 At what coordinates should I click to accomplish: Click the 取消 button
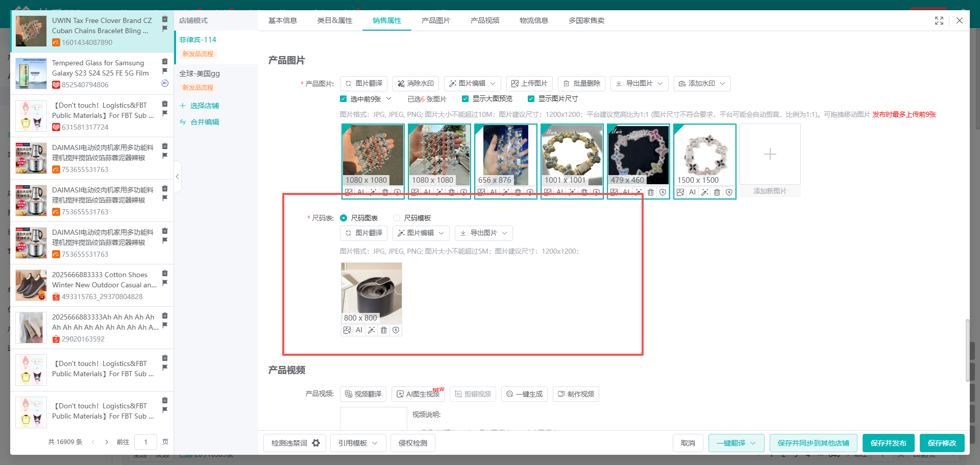pos(688,443)
